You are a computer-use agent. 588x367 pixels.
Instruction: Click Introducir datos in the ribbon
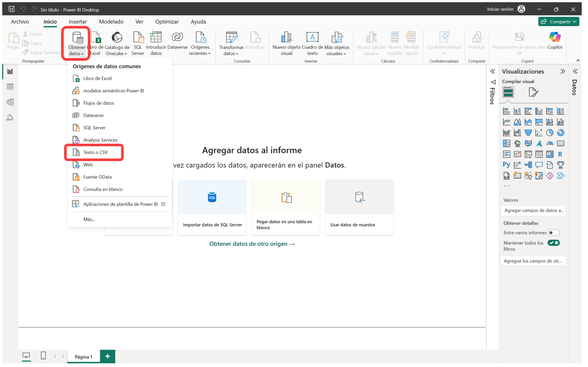tap(156, 44)
